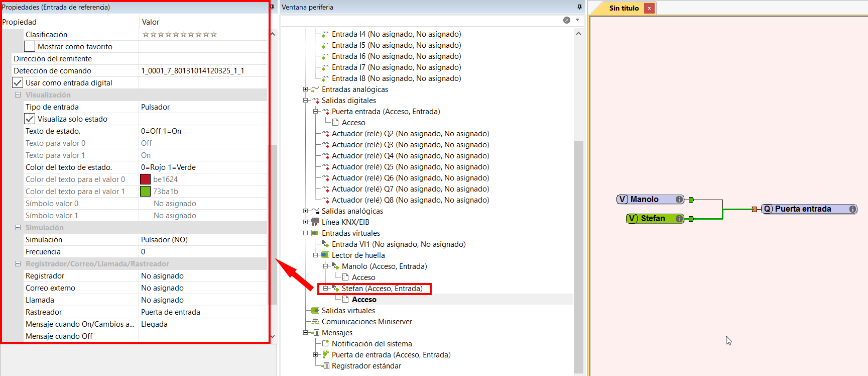The width and height of the screenshot is (868, 376).
Task: Expand the Salidas analógicas tree node
Action: coord(305,211)
